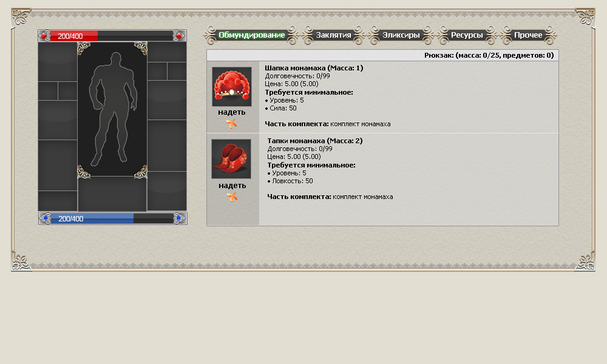607x364 pixels.
Task: Click the character silhouette portrait
Action: tap(112, 109)
